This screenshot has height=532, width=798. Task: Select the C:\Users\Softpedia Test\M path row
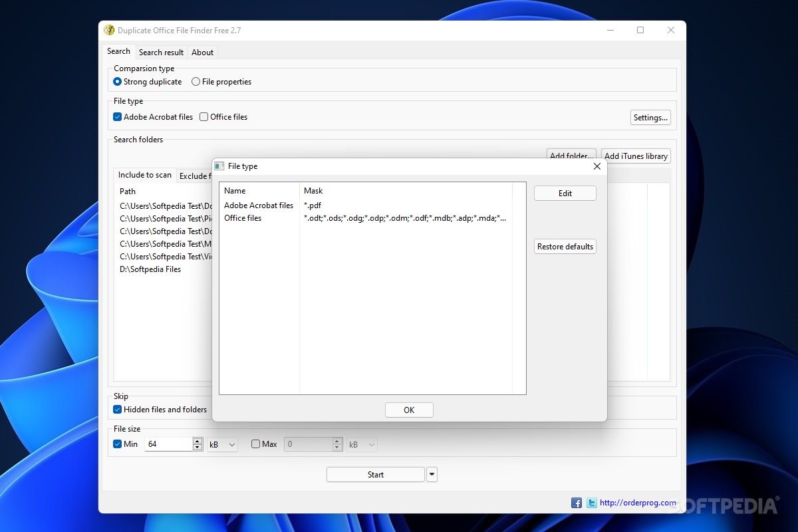pyautogui.click(x=166, y=244)
